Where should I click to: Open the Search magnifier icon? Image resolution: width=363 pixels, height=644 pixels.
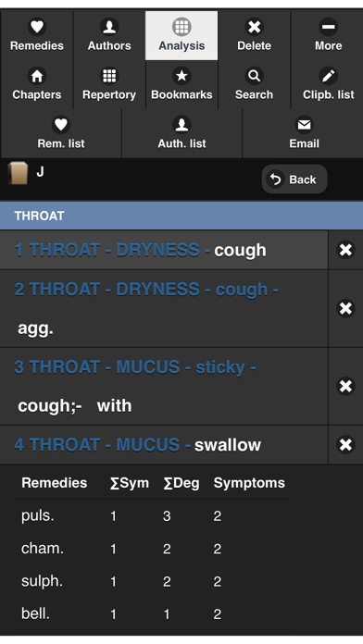coord(254,76)
